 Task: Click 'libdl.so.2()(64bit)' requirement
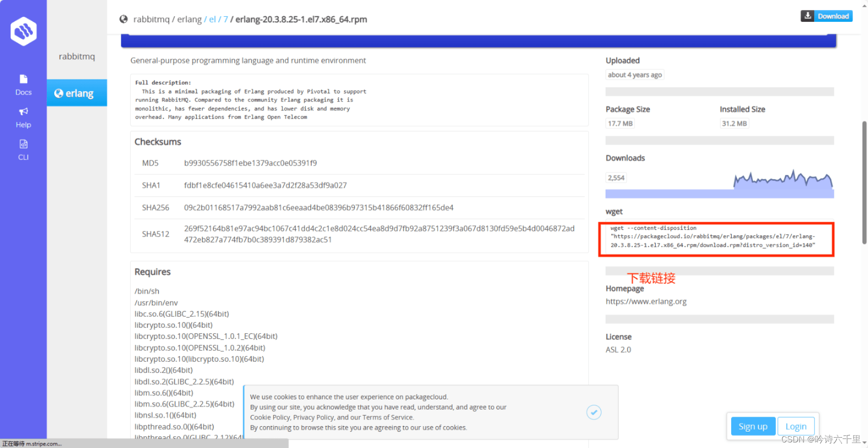click(163, 370)
